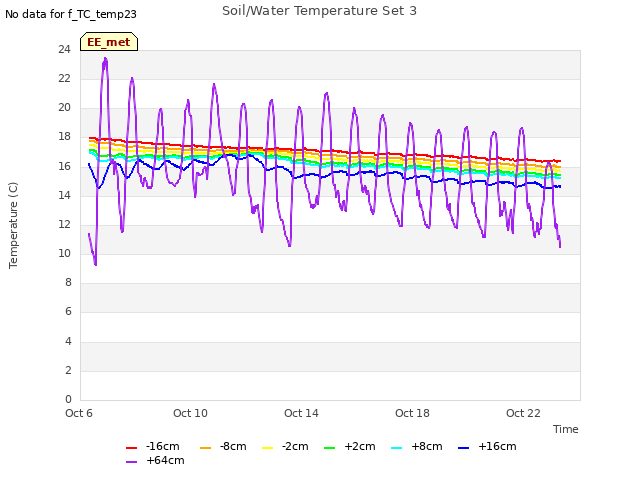Click the Oct 10 x-axis tick label
Screen dimensions: 640x480
pos(190,413)
